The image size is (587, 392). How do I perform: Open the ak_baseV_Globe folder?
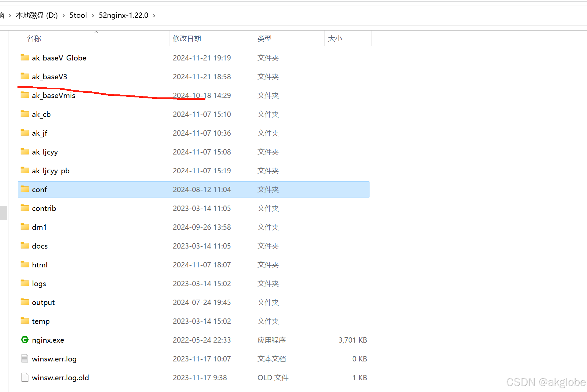coord(59,58)
